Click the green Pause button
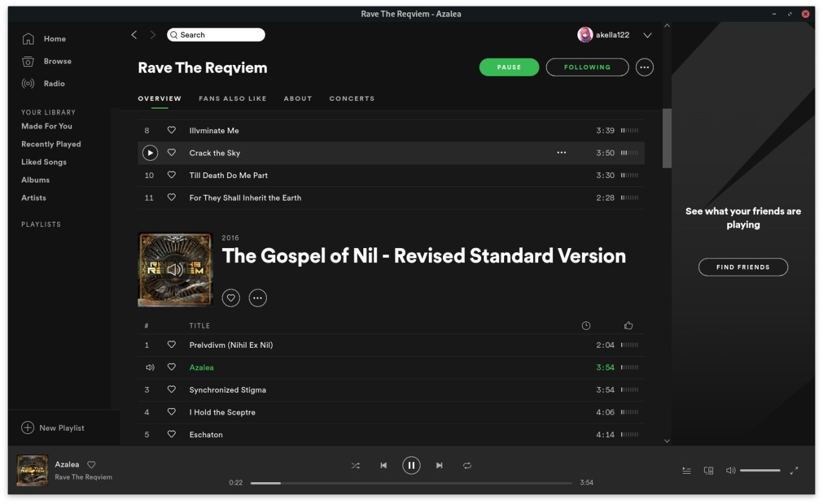This screenshot has width=823, height=504. coord(509,67)
